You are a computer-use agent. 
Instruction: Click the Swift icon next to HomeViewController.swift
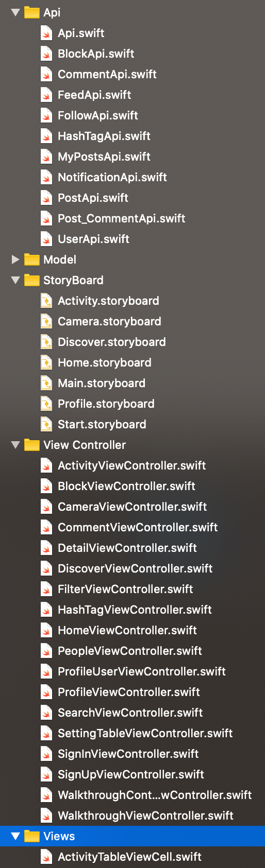[46, 630]
